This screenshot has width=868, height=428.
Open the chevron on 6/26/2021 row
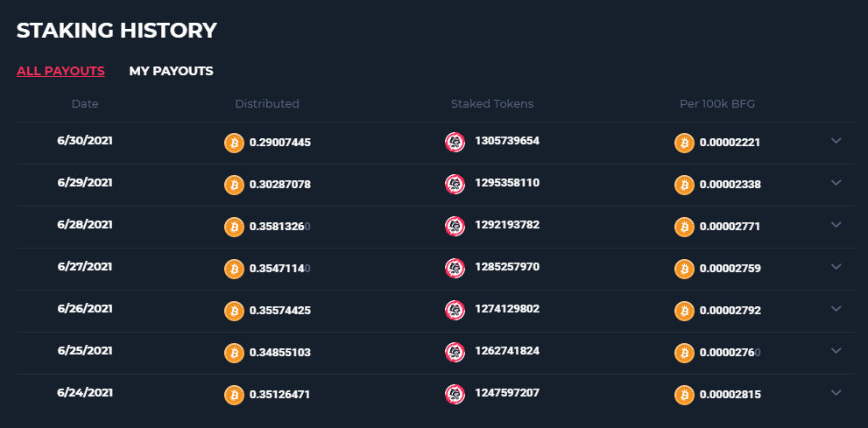[x=836, y=309]
